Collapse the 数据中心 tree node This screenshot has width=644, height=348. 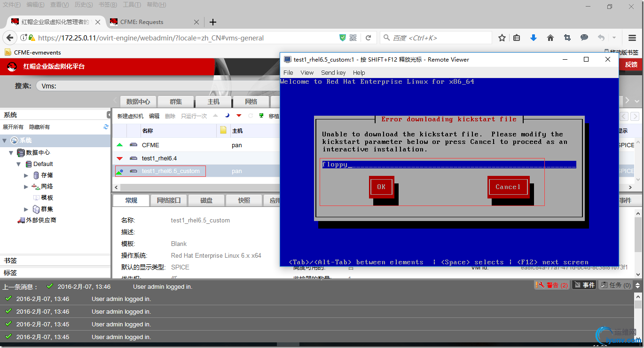(x=11, y=152)
